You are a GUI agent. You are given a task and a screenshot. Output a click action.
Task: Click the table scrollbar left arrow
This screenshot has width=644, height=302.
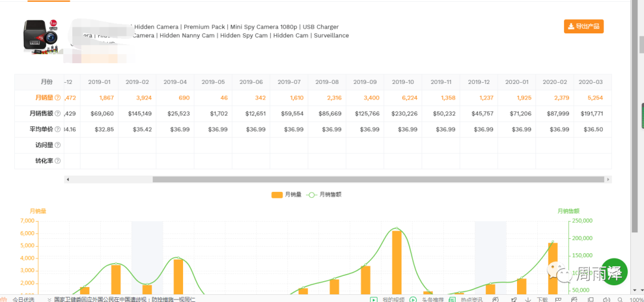pos(67,179)
